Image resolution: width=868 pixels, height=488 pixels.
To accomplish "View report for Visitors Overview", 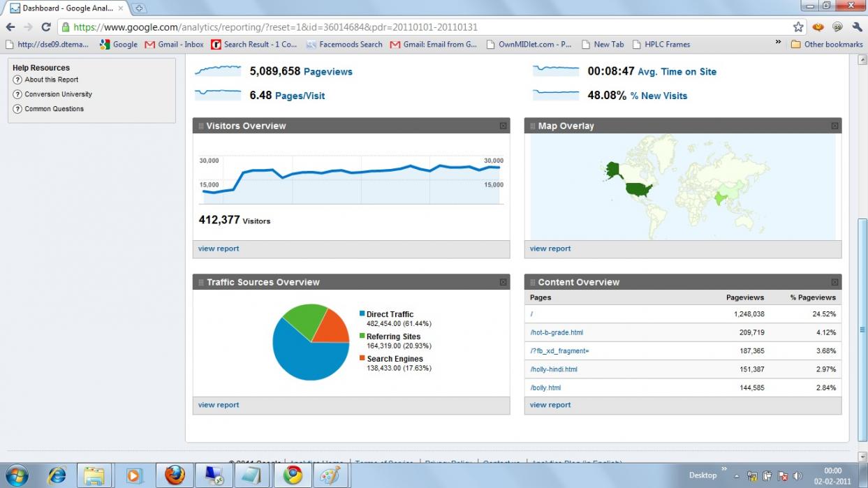I will point(219,249).
